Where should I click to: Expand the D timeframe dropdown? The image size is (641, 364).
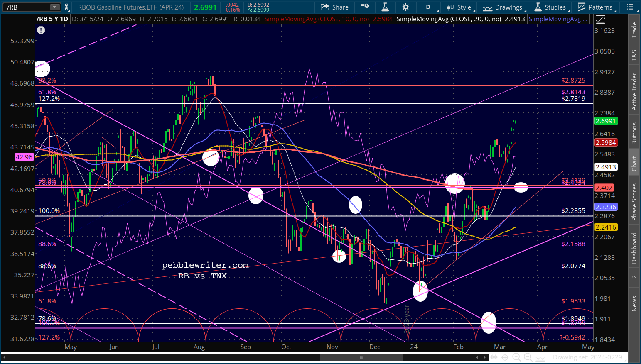[428, 7]
